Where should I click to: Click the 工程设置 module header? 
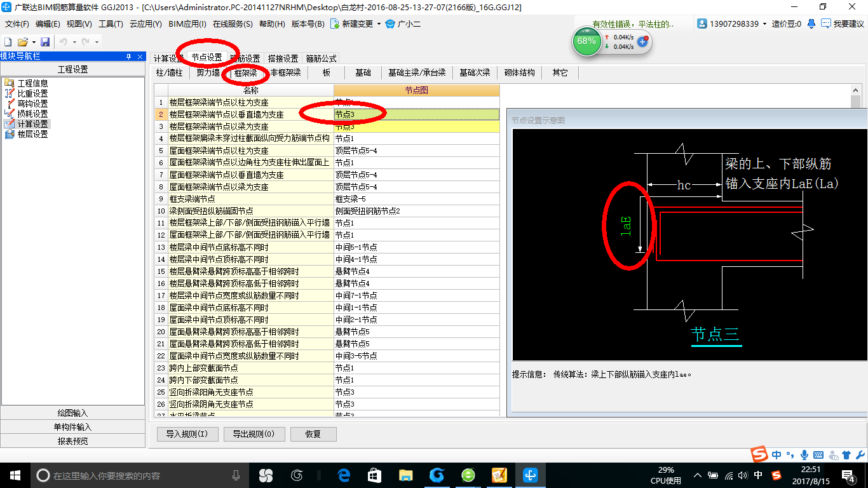(73, 69)
